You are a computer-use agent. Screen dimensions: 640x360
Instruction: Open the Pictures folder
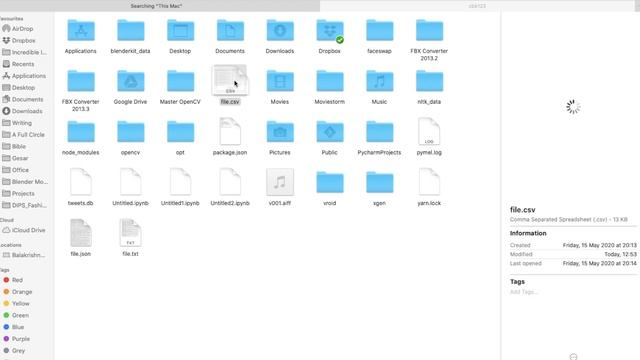point(280,132)
